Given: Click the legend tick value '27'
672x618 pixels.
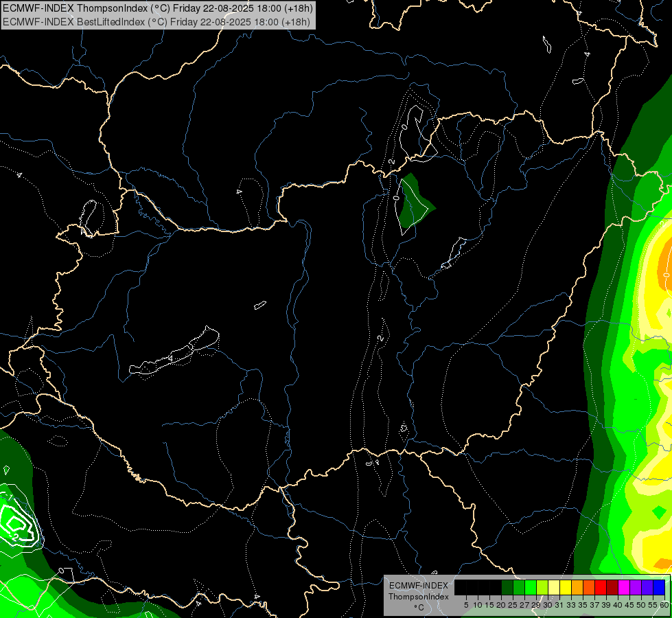Looking at the screenshot, I should click(524, 605).
